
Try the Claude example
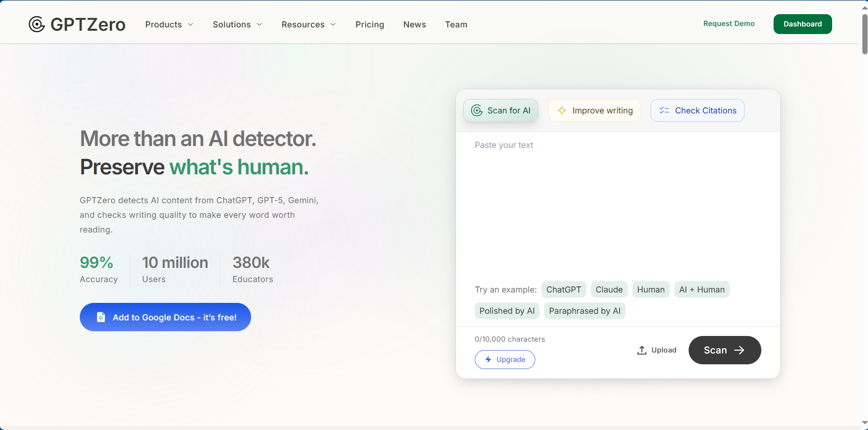[609, 290]
